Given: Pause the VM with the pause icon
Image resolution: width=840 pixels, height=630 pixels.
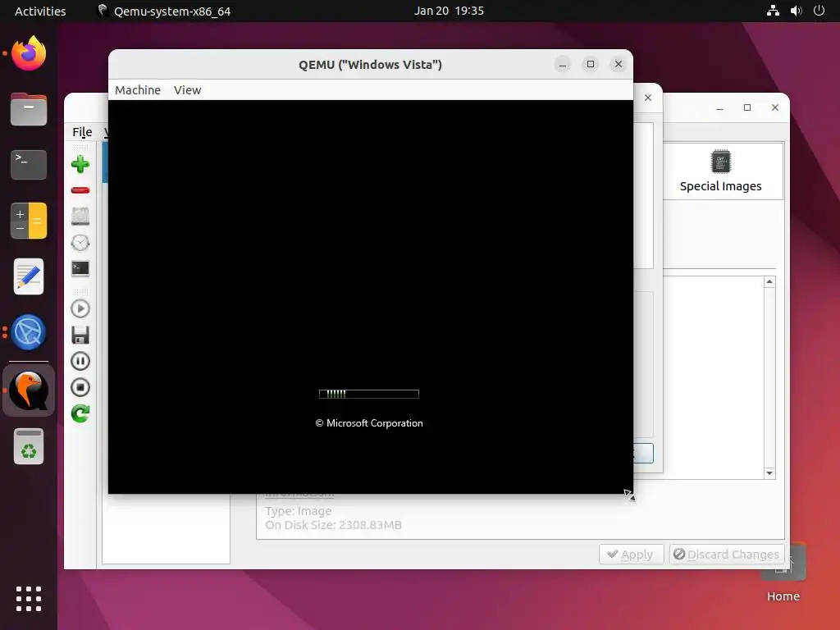Looking at the screenshot, I should pos(80,361).
